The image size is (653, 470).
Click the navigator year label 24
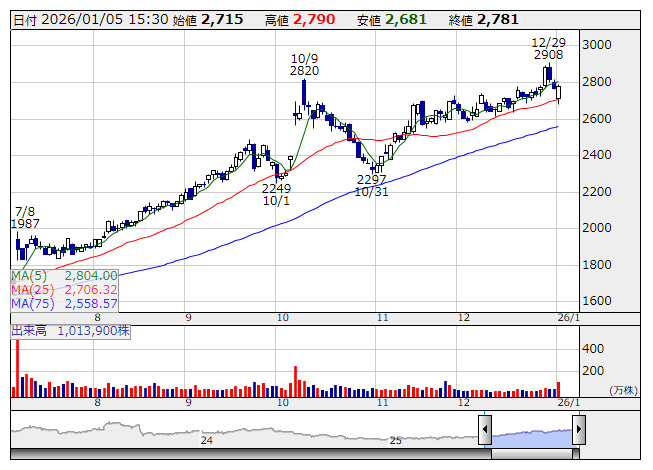point(207,440)
